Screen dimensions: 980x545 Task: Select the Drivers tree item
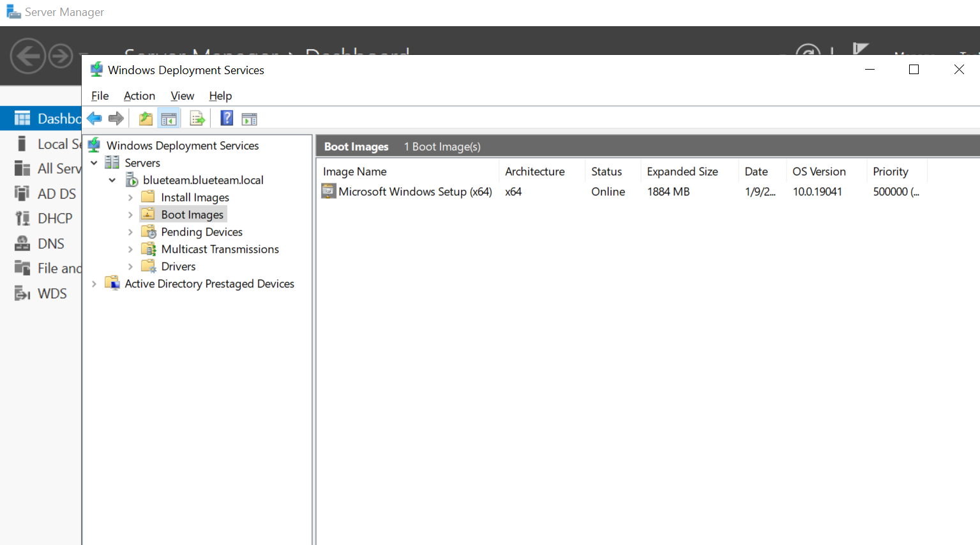point(178,266)
